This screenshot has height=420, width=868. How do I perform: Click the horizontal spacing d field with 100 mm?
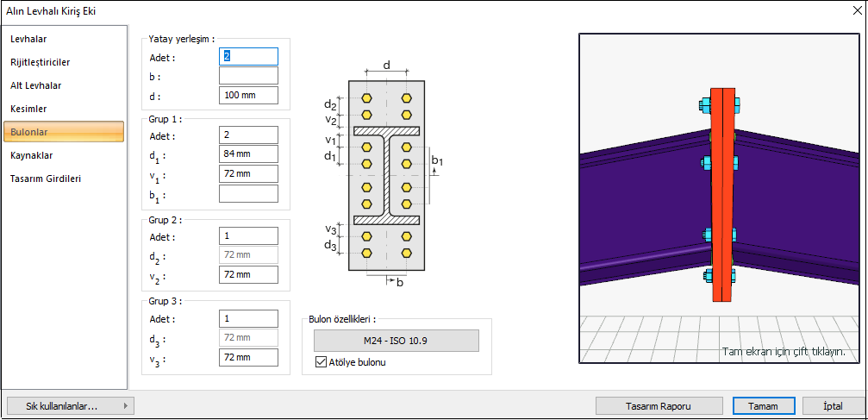(x=248, y=95)
